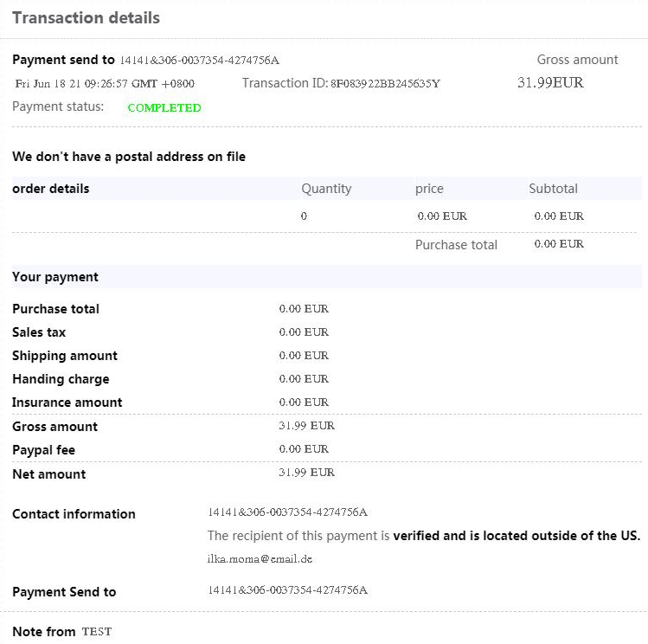Click the recipient email ilka.moma@email.de
This screenshot has width=648, height=644.
(x=260, y=559)
